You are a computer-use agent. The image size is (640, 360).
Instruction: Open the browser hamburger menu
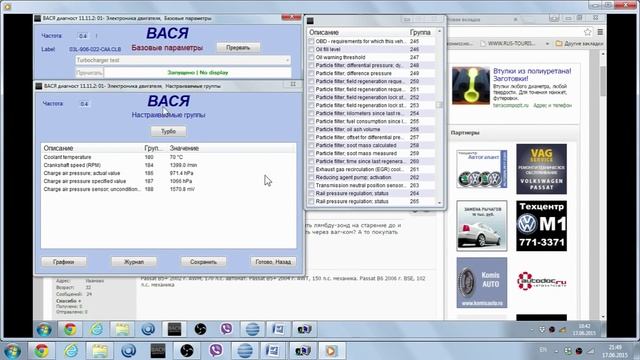point(600,32)
